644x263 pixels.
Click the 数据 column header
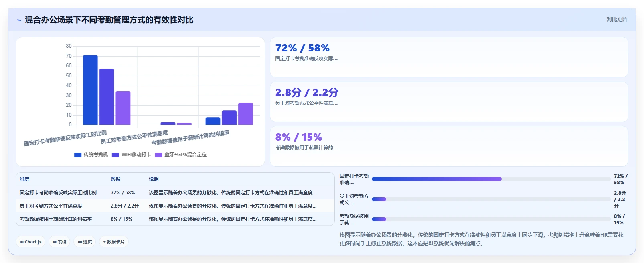click(x=115, y=179)
